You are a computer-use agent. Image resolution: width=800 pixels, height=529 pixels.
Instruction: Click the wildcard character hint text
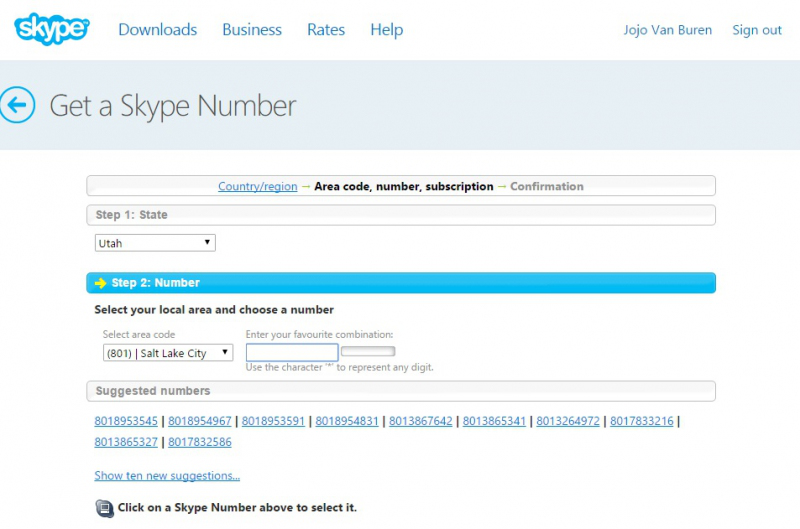340,367
